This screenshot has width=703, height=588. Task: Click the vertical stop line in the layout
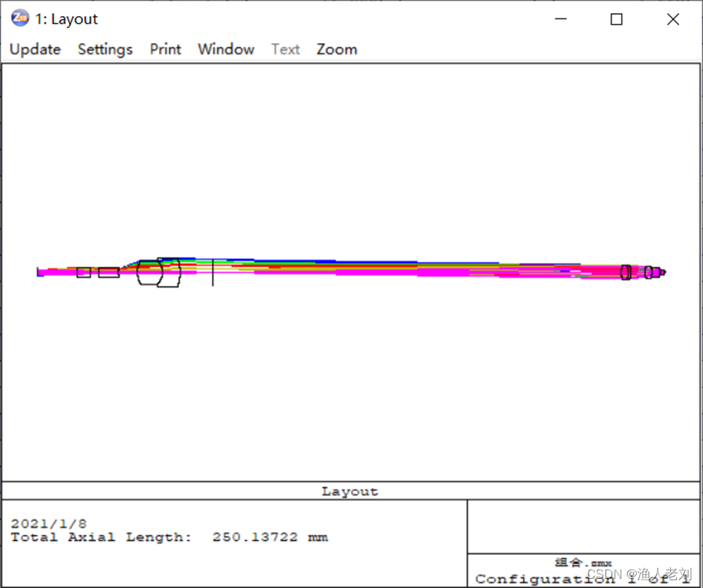pyautogui.click(x=213, y=272)
